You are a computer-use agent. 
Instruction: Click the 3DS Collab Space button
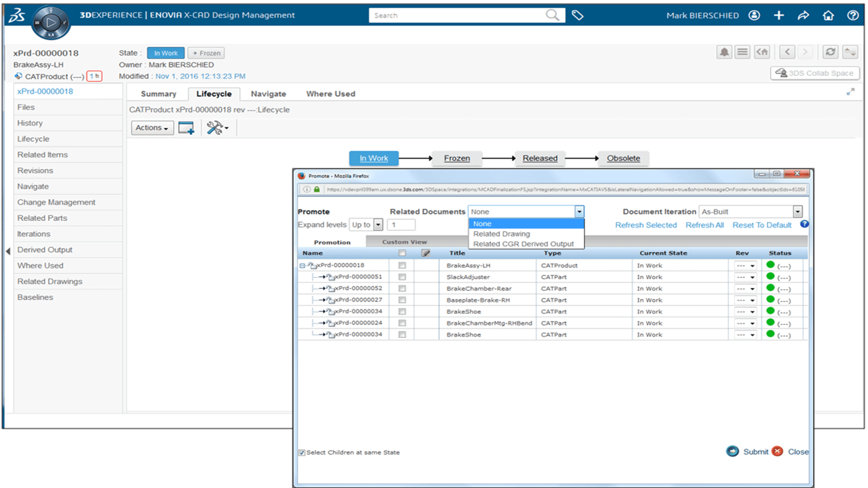(x=815, y=73)
